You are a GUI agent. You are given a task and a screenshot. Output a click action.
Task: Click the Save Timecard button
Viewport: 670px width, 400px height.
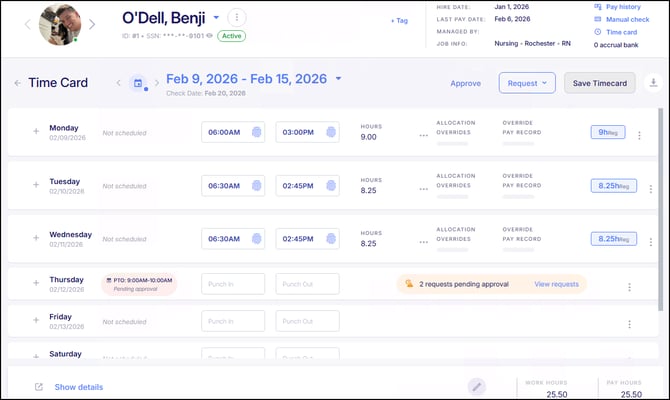(600, 83)
